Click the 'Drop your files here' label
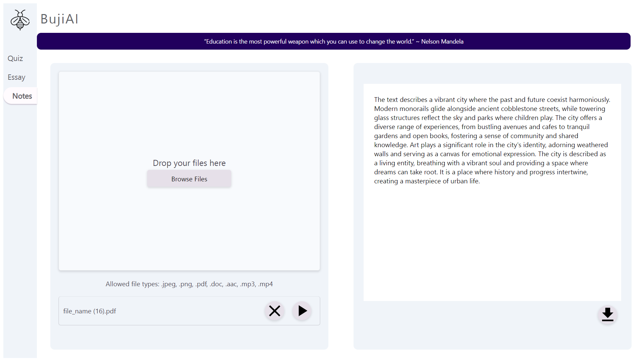644x362 pixels. [x=189, y=163]
